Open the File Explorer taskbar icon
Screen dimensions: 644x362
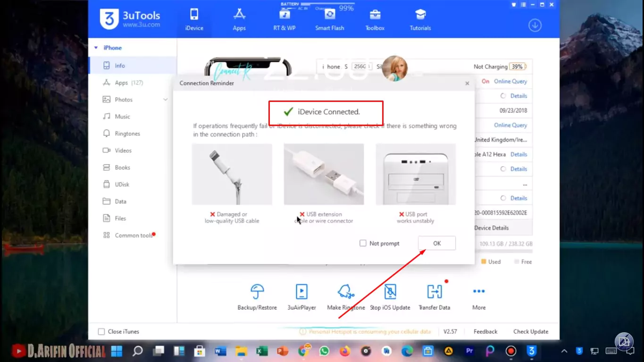coord(241,351)
